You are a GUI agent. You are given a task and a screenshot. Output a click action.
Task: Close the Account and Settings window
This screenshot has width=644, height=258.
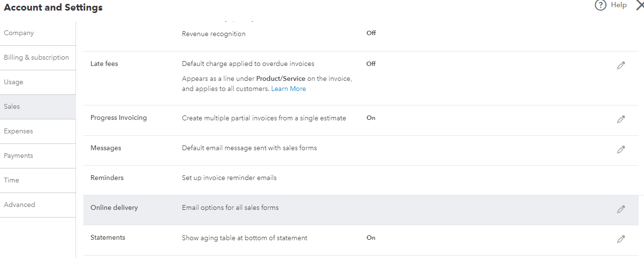640,5
